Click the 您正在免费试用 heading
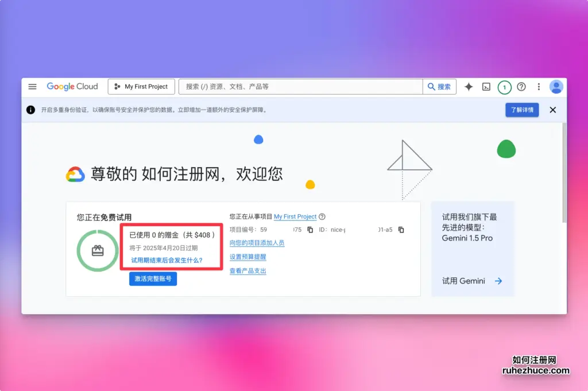This screenshot has width=588, height=391. click(105, 218)
